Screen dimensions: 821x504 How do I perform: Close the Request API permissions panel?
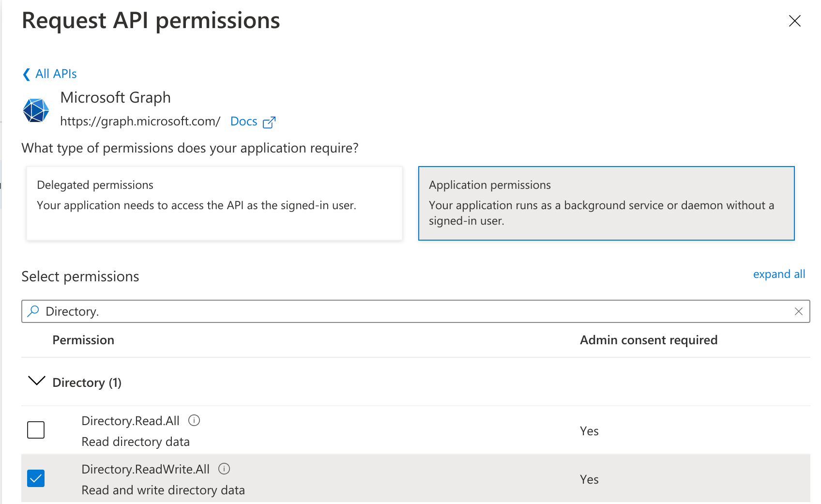[795, 21]
